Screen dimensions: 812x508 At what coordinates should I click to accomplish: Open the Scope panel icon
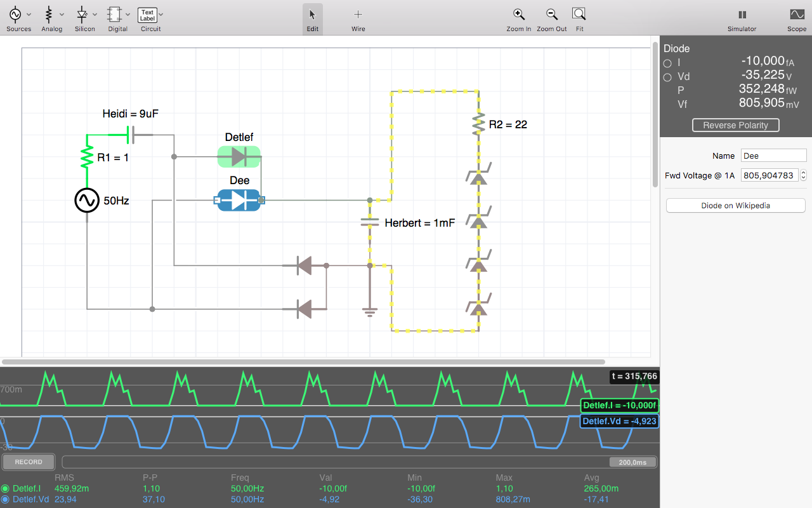797,14
